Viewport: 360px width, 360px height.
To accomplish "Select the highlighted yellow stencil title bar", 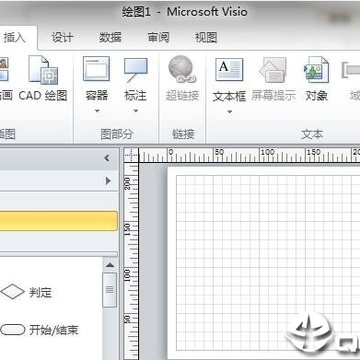I will (59, 221).
